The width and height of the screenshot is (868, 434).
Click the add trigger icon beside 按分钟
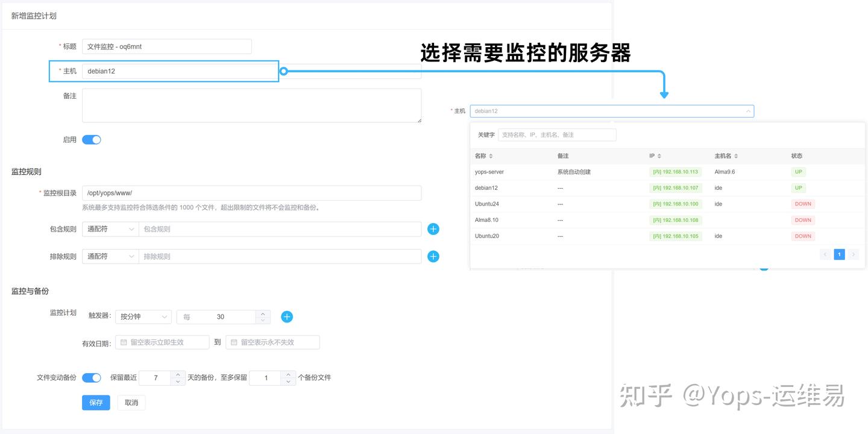click(x=287, y=316)
